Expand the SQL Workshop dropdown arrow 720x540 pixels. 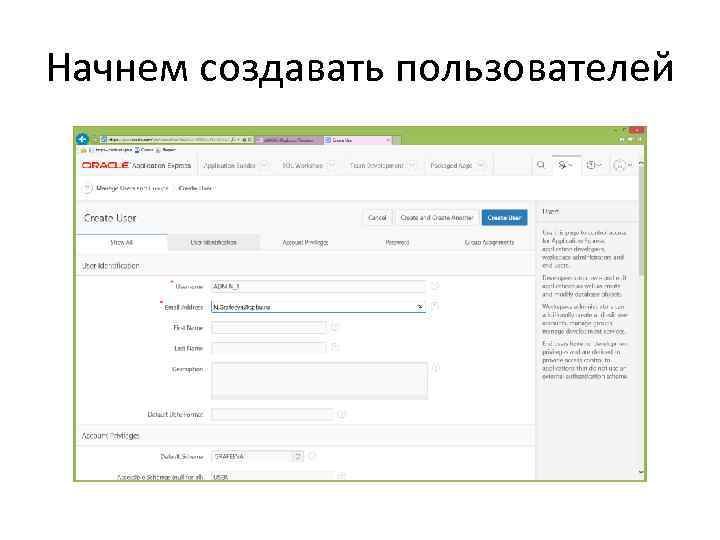[x=332, y=165]
